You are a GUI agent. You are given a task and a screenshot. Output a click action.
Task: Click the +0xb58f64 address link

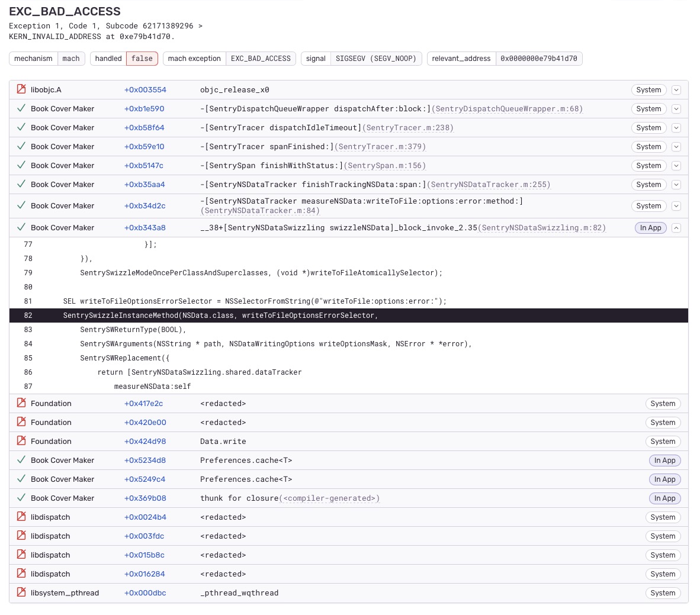(x=145, y=127)
